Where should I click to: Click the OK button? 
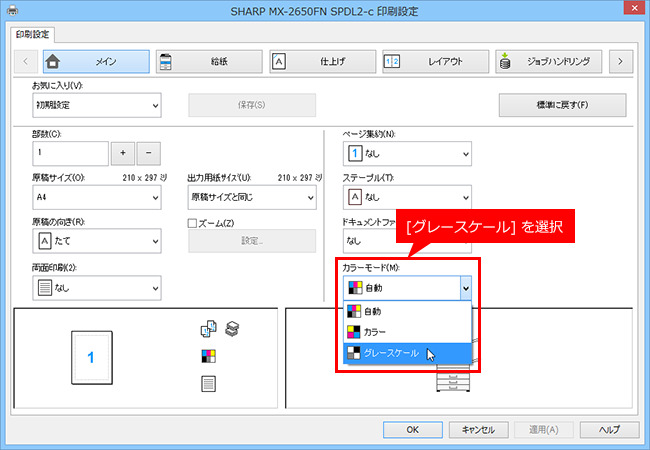click(x=412, y=430)
